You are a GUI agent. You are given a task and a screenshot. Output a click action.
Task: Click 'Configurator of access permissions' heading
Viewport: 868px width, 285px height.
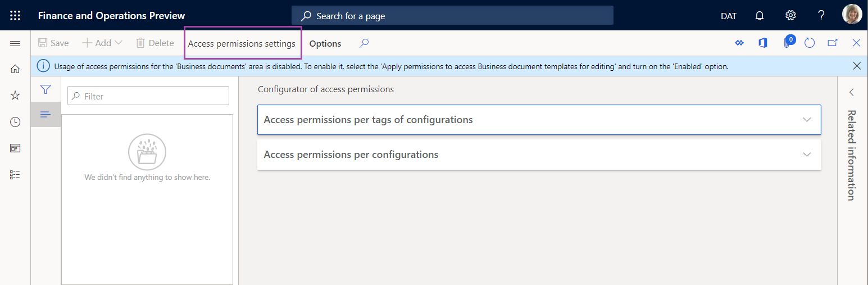point(326,89)
